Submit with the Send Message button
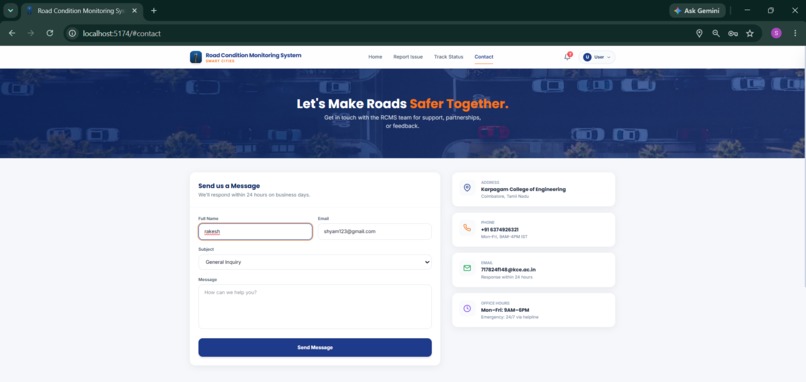806x382 pixels. pos(315,348)
